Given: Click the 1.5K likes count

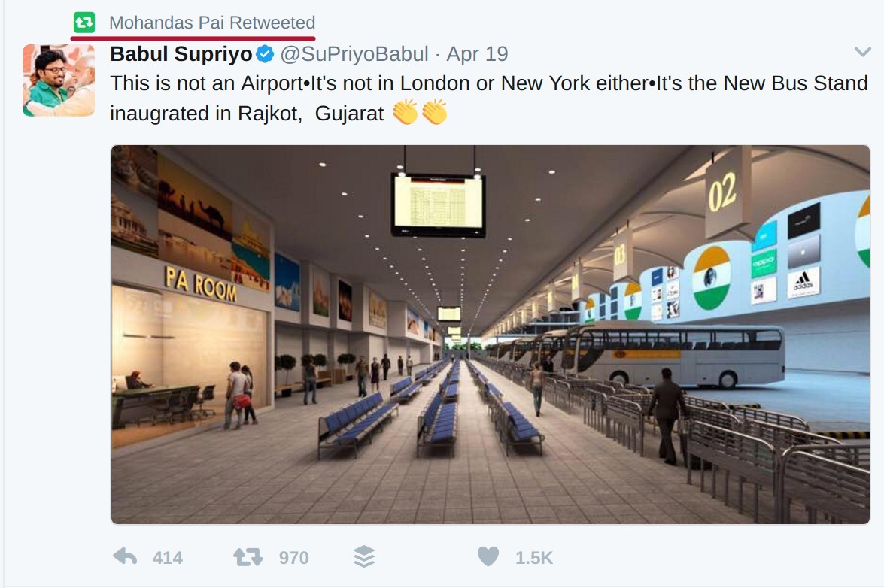Looking at the screenshot, I should coord(533,557).
